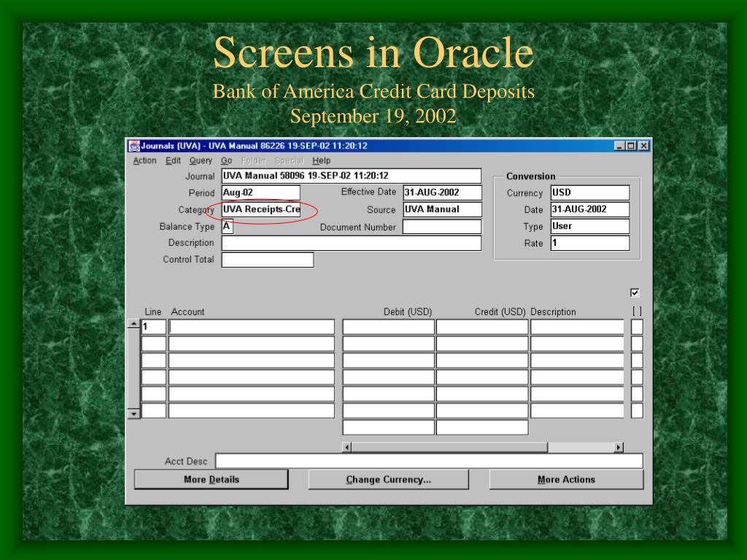Click the journal header Description field
Viewport: 747px width, 560px height.
pos(351,243)
